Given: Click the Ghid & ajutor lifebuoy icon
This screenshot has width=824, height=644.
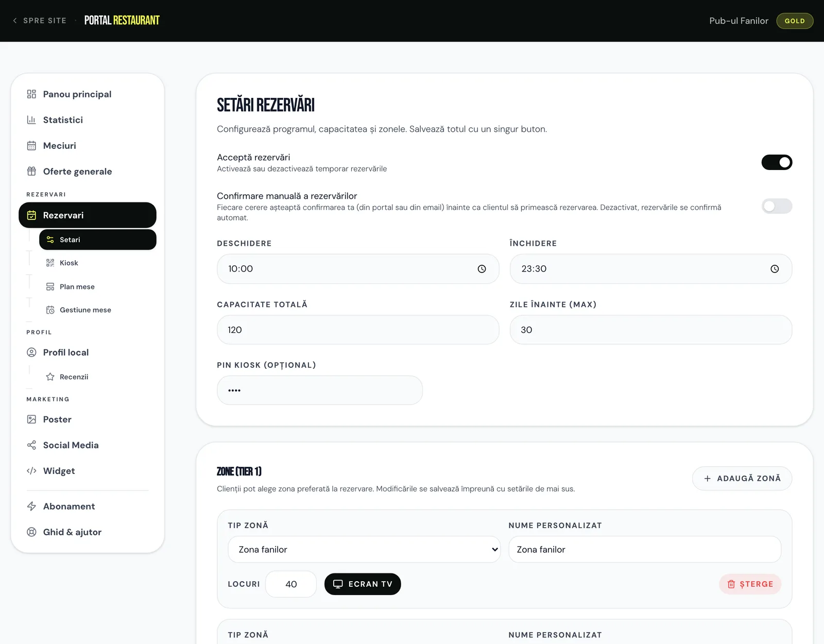Looking at the screenshot, I should pyautogui.click(x=31, y=532).
